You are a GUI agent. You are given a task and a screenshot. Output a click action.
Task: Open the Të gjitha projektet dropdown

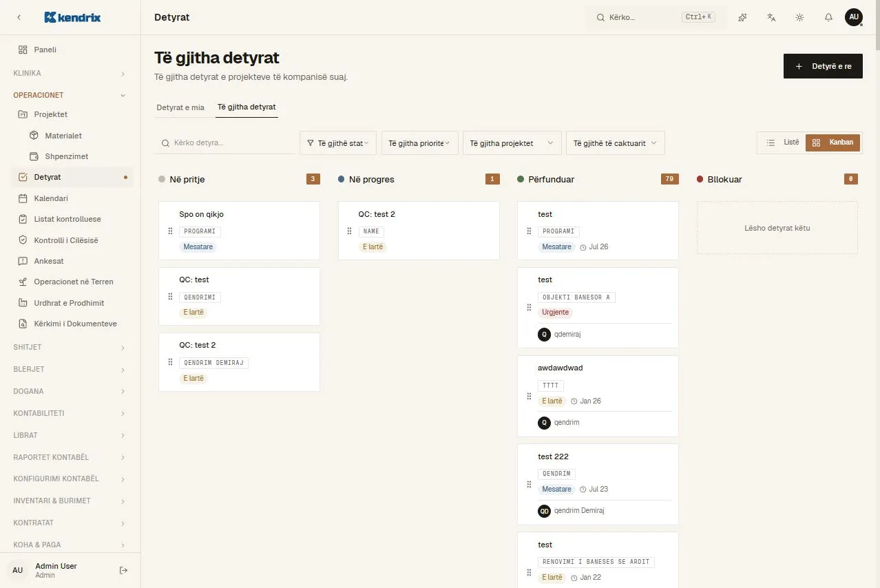click(512, 143)
